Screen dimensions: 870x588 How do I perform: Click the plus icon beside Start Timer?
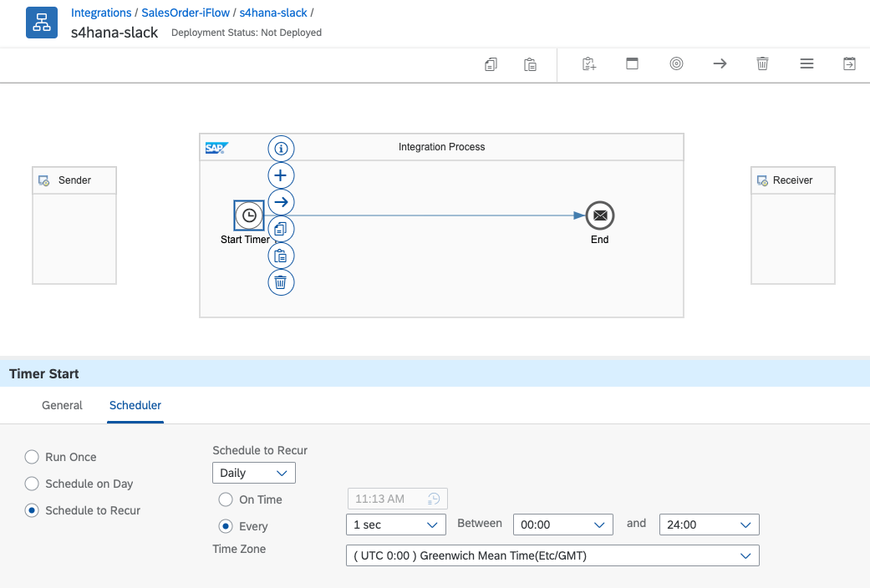[281, 175]
